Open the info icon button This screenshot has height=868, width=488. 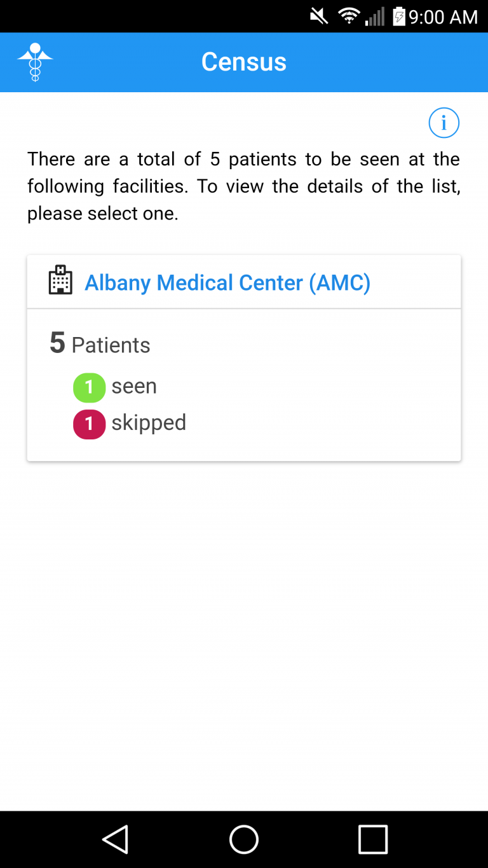(444, 123)
